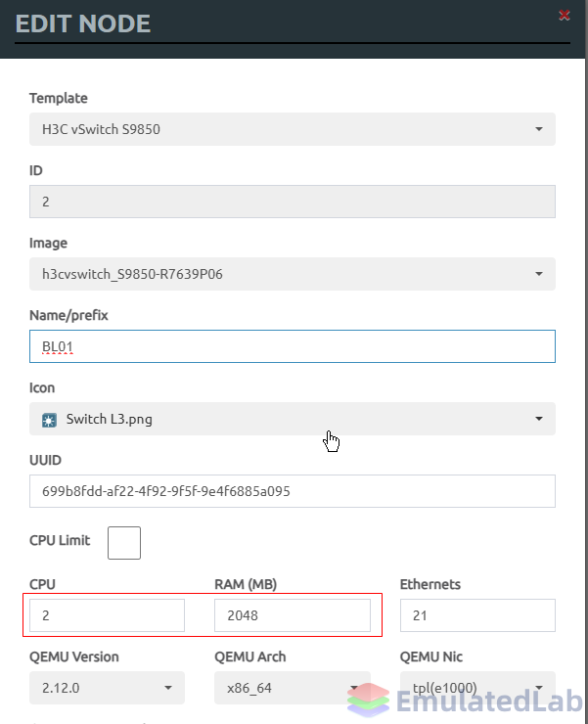Click the Image label
This screenshot has height=724, width=588.
tap(48, 243)
